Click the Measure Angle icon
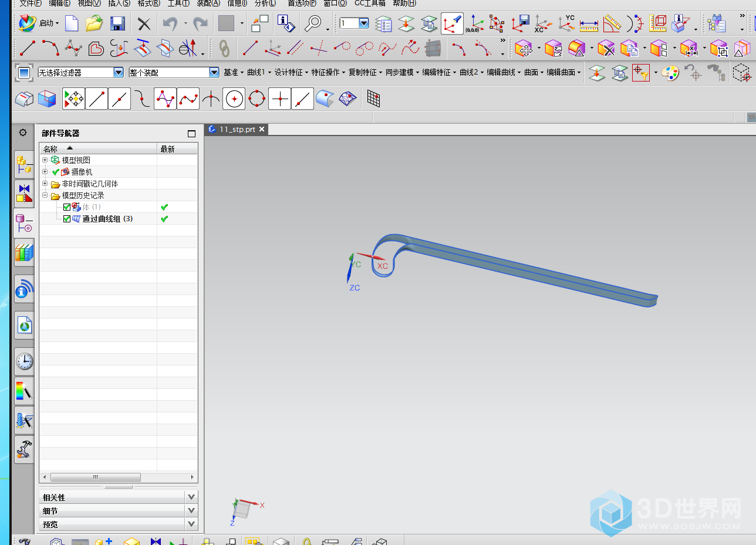The height and width of the screenshot is (545, 756). coord(612,23)
